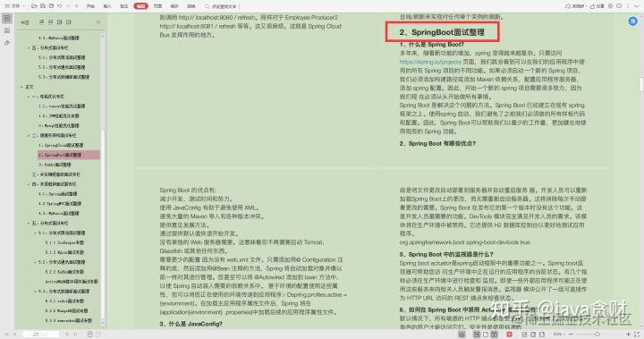Image resolution: width=644 pixels, height=339 pixels.
Task: Jump to the first page arrow
Action: (6, 334)
